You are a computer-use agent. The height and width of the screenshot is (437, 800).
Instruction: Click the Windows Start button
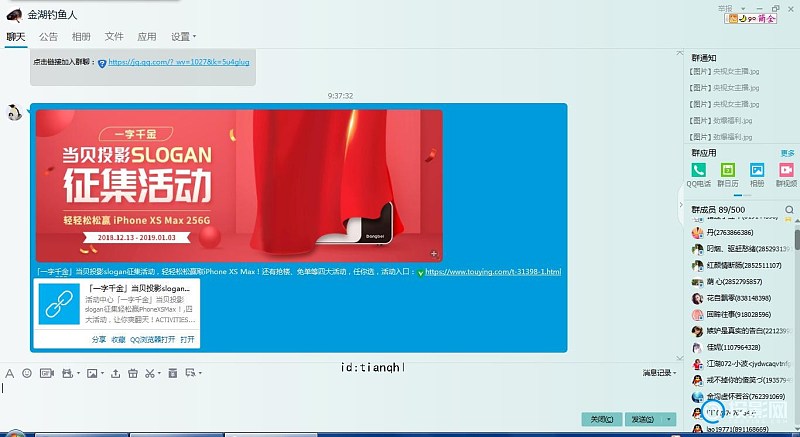coord(14,434)
